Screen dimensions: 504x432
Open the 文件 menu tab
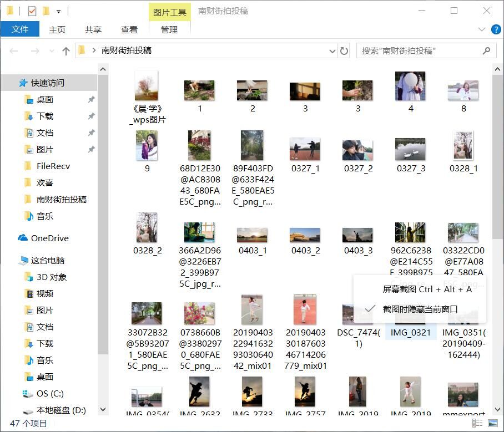[20, 29]
